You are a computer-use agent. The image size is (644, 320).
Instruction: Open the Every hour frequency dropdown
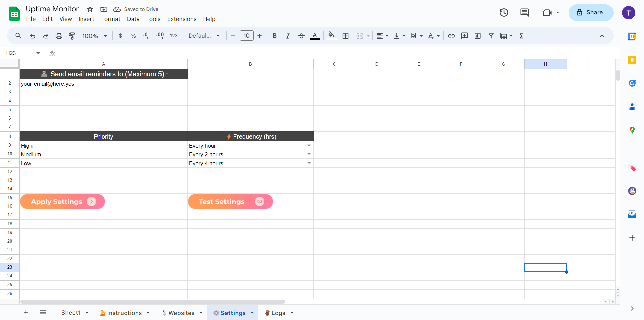[x=309, y=145]
